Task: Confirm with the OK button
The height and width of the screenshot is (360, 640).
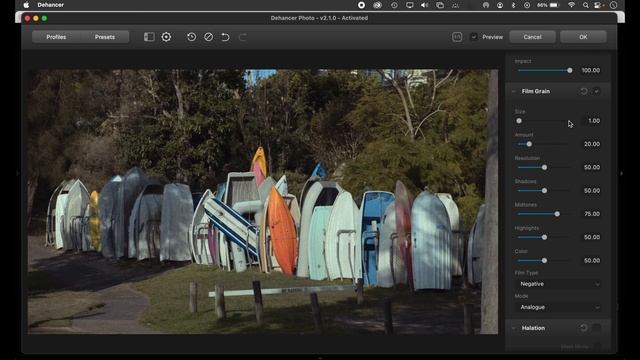Action: click(583, 37)
